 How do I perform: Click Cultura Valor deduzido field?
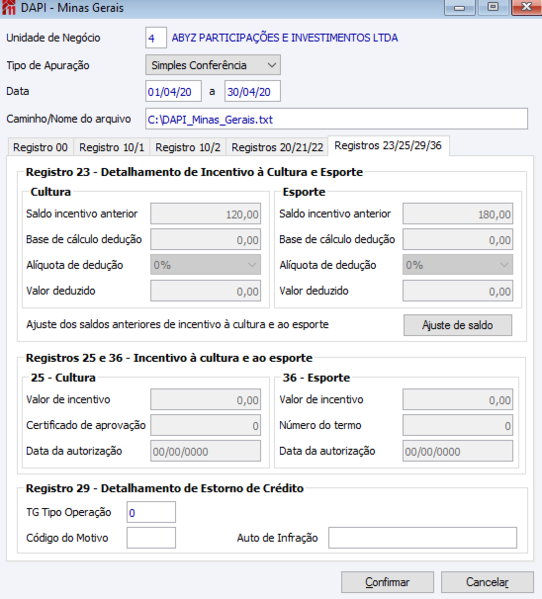pyautogui.click(x=205, y=291)
